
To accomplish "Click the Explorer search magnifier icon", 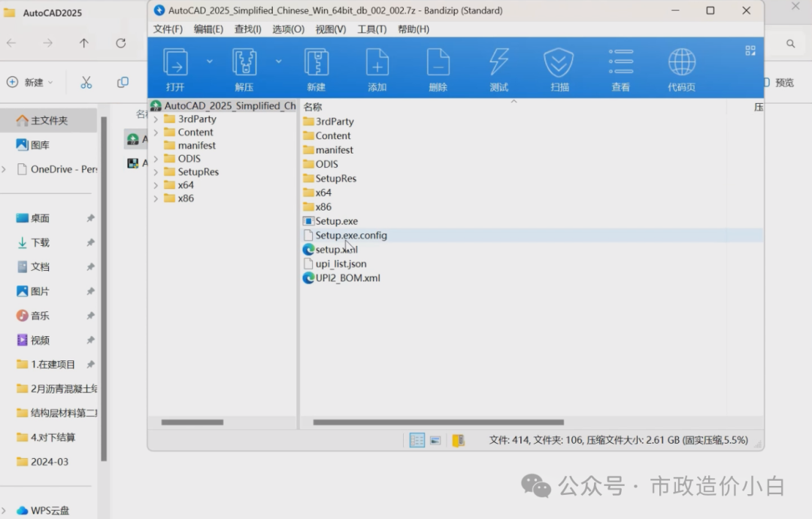I will 790,44.
